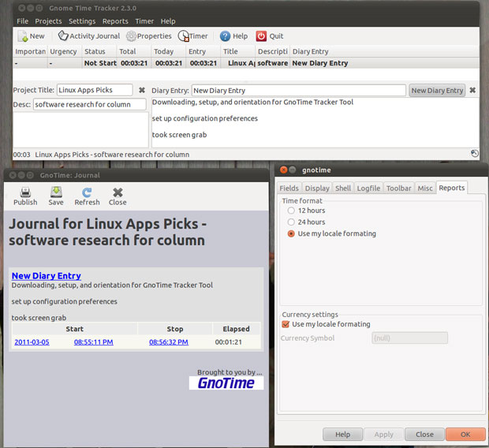Publish the journal using the printer icon
489x448 pixels.
coord(25,192)
